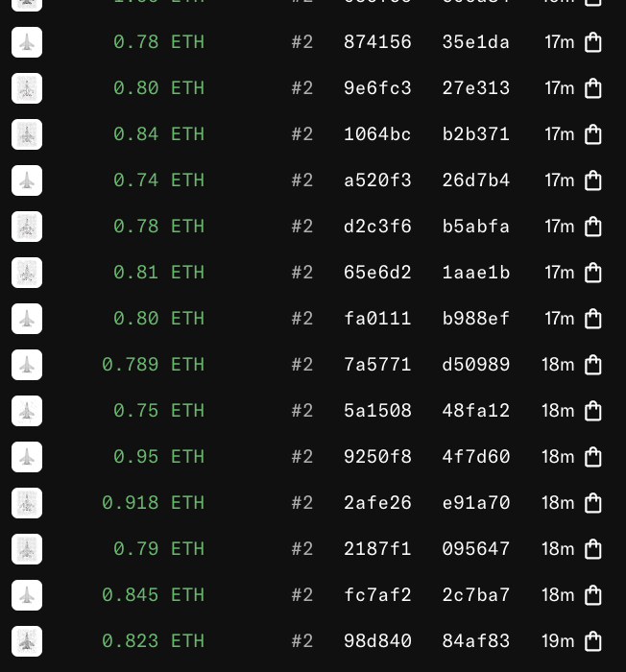Click the 19m timestamp
Viewport: 626px width, 672px height.
558,641
